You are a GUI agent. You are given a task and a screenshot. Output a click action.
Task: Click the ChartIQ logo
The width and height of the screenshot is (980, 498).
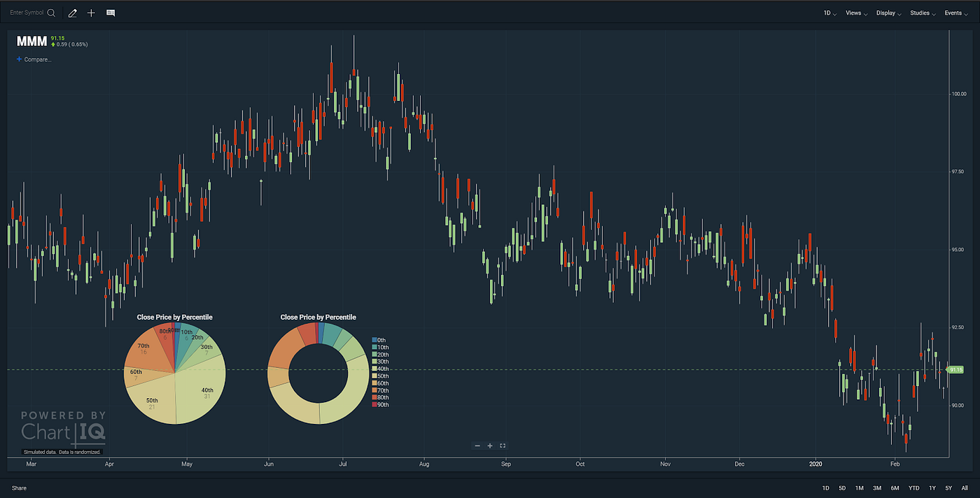[62, 427]
